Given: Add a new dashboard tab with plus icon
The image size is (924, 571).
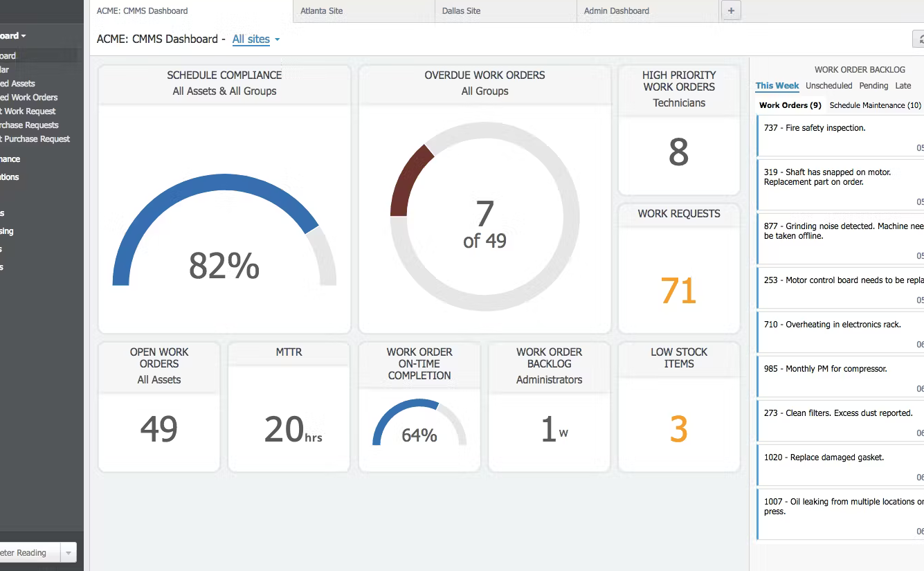Looking at the screenshot, I should pyautogui.click(x=731, y=11).
